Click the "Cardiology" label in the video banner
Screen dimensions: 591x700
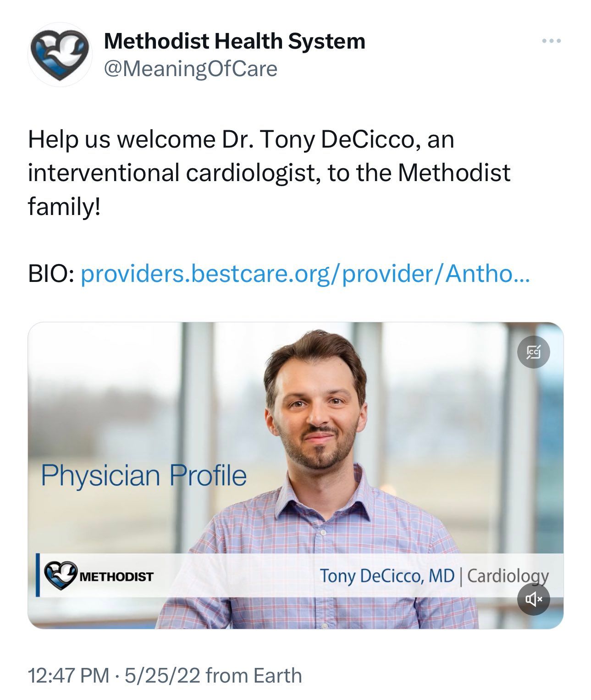pyautogui.click(x=508, y=576)
